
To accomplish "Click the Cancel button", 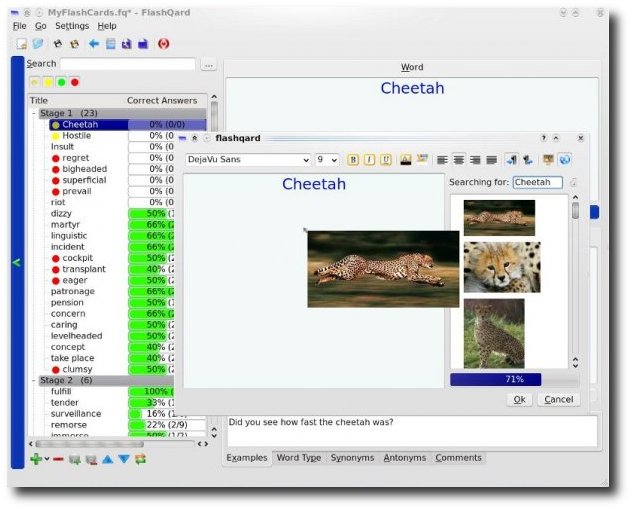I will (x=558, y=400).
